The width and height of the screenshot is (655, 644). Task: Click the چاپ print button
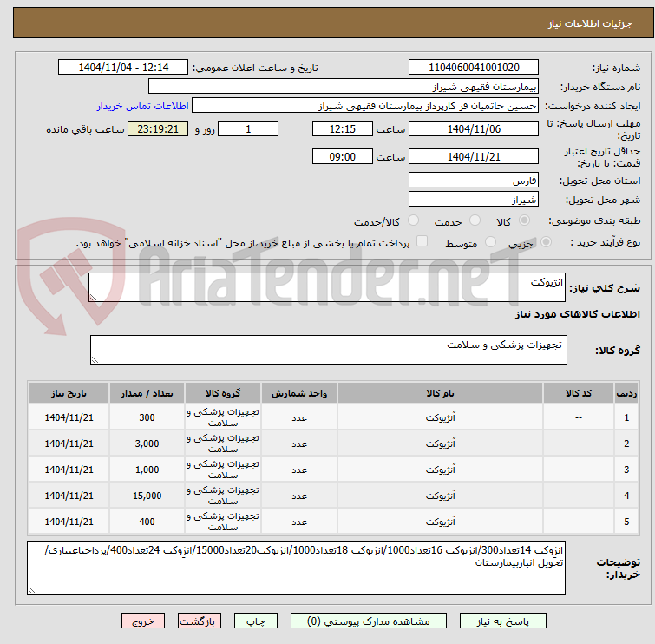click(255, 621)
